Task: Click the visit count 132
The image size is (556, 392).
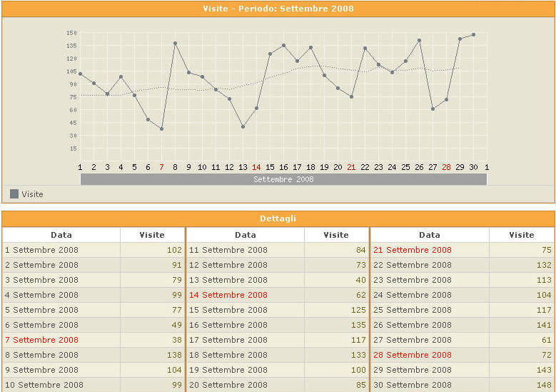Action: (544, 265)
